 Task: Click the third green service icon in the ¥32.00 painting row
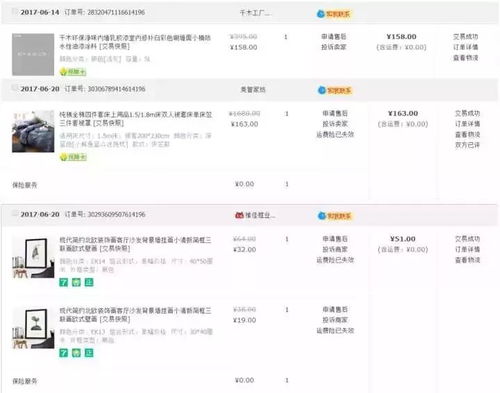pyautogui.click(x=89, y=282)
